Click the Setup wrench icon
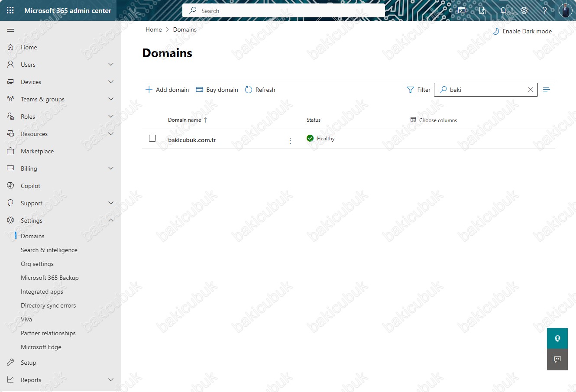Image resolution: width=576 pixels, height=392 pixels. [x=10, y=362]
